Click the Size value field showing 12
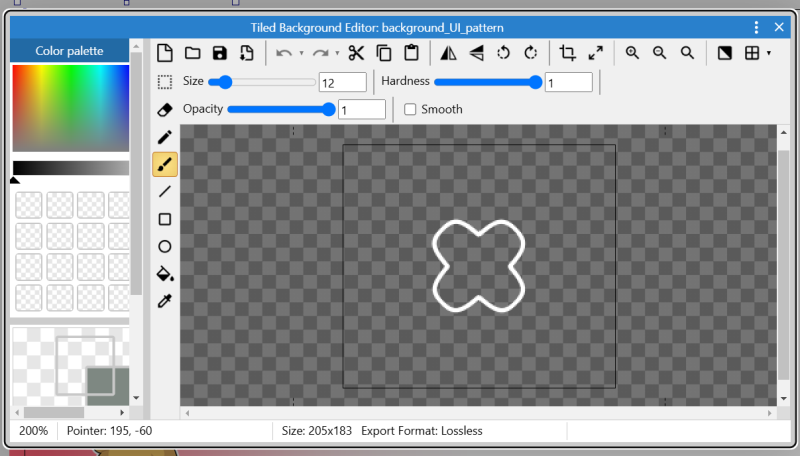 click(343, 82)
